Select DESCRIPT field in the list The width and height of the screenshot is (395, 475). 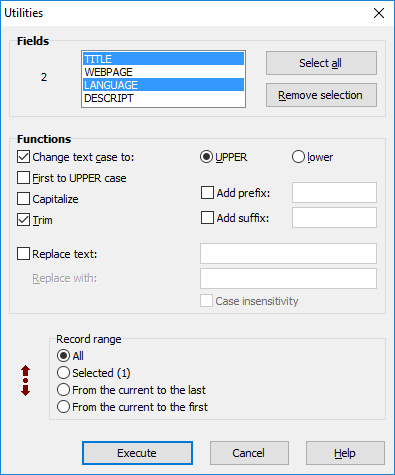pos(163,98)
